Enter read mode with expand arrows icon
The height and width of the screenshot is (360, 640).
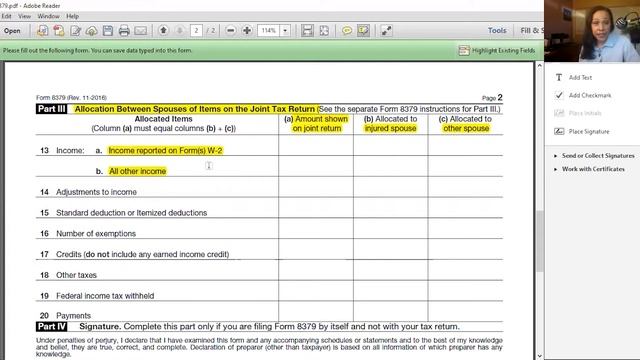coord(386,31)
